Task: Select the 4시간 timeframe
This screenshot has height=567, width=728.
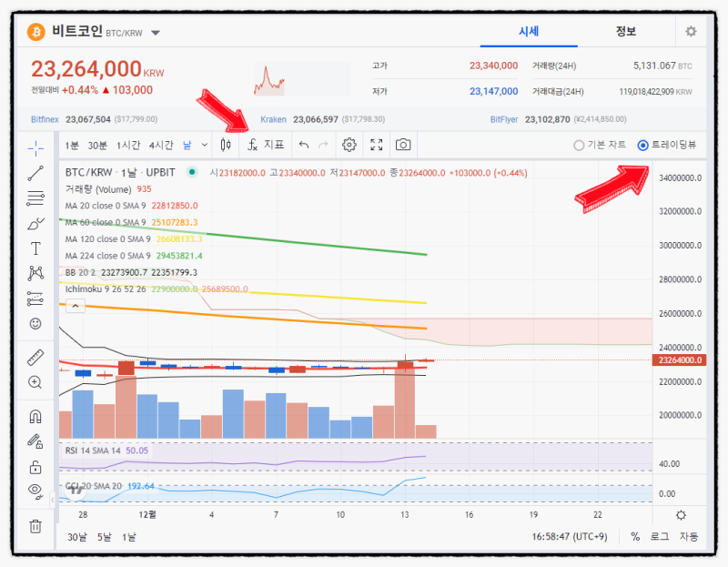Action: click(161, 146)
